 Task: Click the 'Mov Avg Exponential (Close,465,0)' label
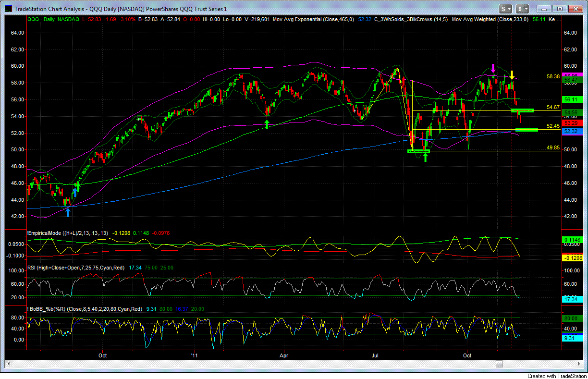click(x=313, y=20)
